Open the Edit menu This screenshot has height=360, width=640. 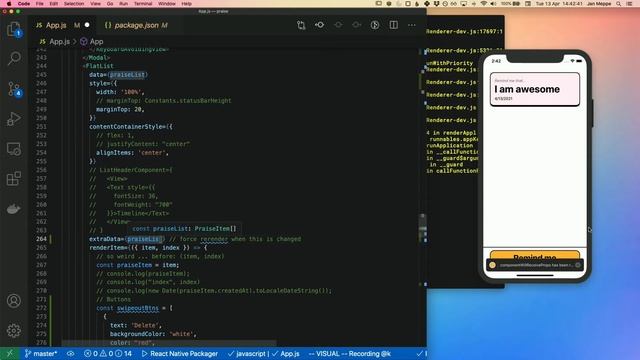point(53,4)
